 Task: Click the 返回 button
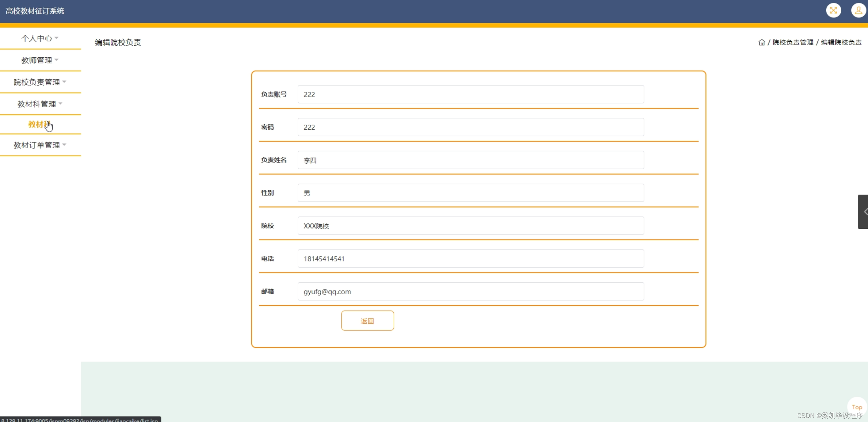367,321
